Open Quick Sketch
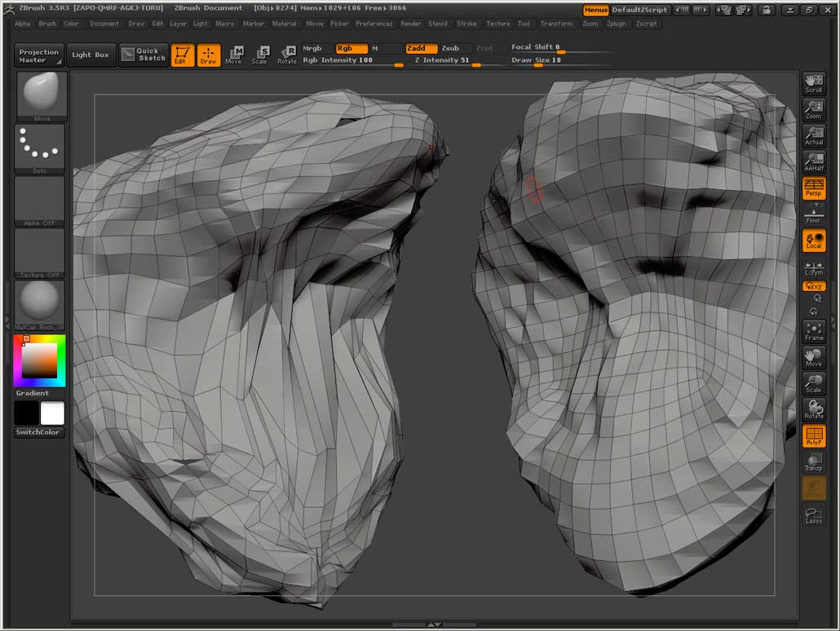Image resolution: width=840 pixels, height=631 pixels. (144, 55)
